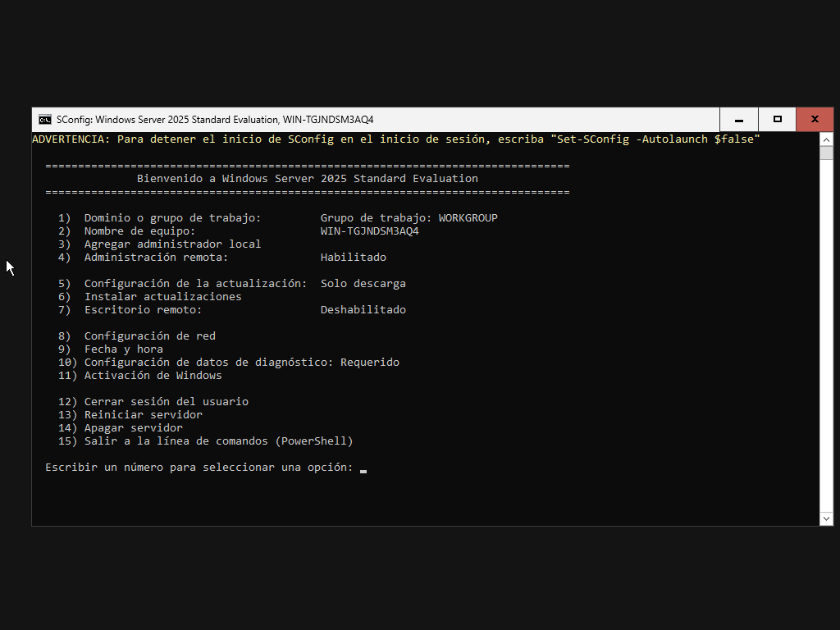The image size is (840, 630).
Task: Click the 'Bienvenido a Windows Server 2025' heading
Action: click(307, 178)
